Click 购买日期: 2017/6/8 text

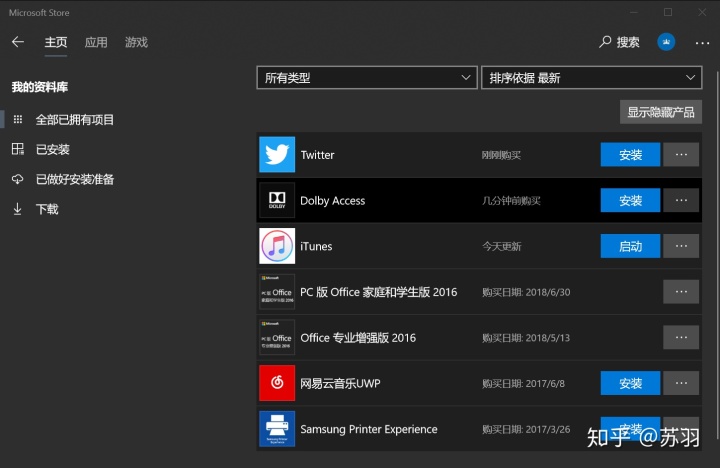click(x=523, y=383)
